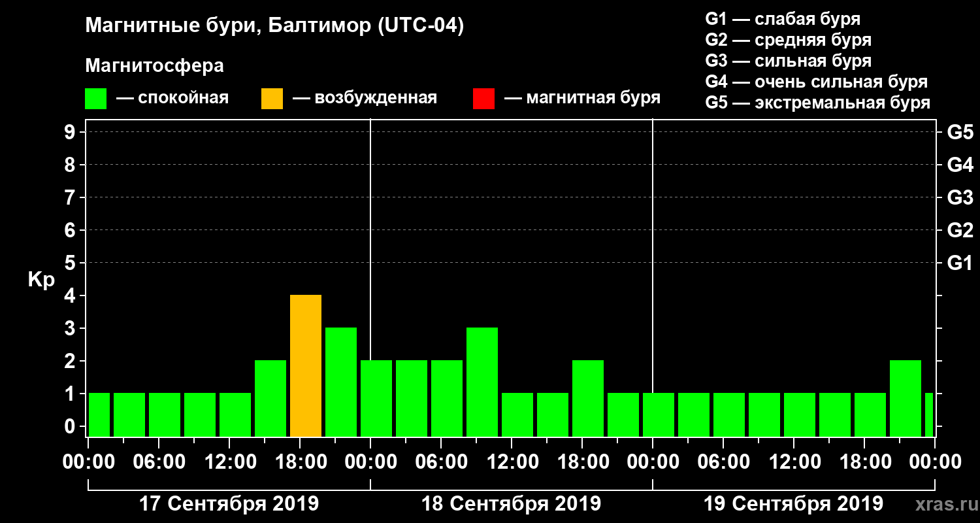Click the 'G5 — экстремальная буря' legend line
The width and height of the screenshot is (980, 523).
818,103
